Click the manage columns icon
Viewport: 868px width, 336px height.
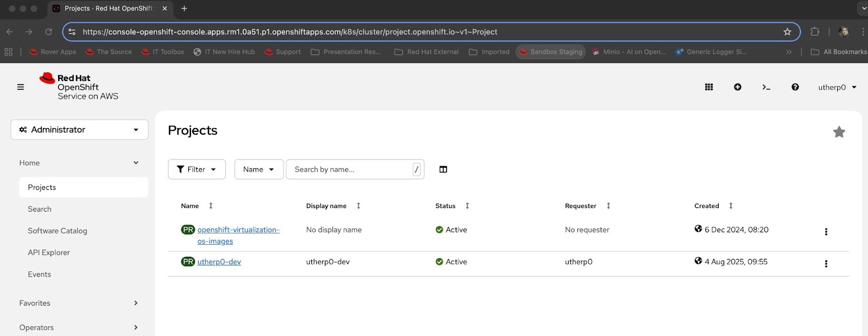point(443,169)
